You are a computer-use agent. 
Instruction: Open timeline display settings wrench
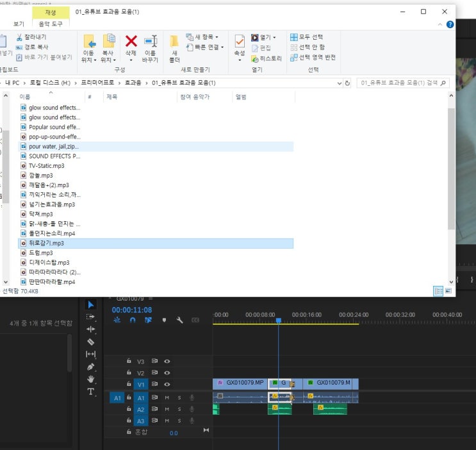pos(179,320)
